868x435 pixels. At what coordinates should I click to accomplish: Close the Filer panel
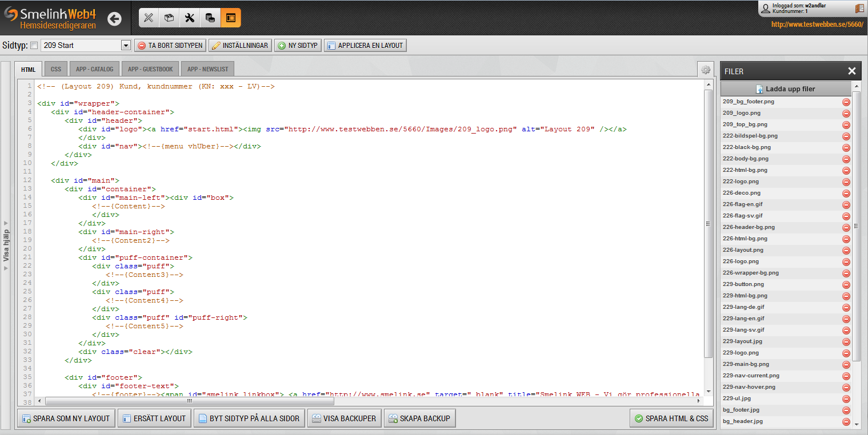(x=851, y=71)
